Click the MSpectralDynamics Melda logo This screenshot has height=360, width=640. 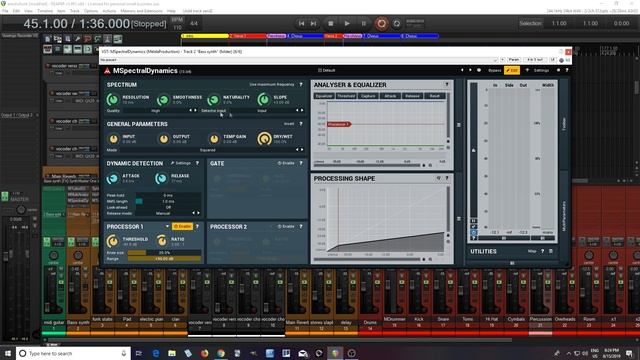(x=107, y=71)
